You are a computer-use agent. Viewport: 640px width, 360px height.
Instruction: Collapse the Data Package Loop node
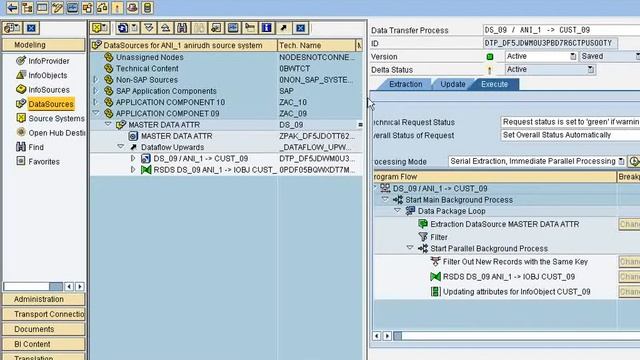pyautogui.click(x=398, y=210)
